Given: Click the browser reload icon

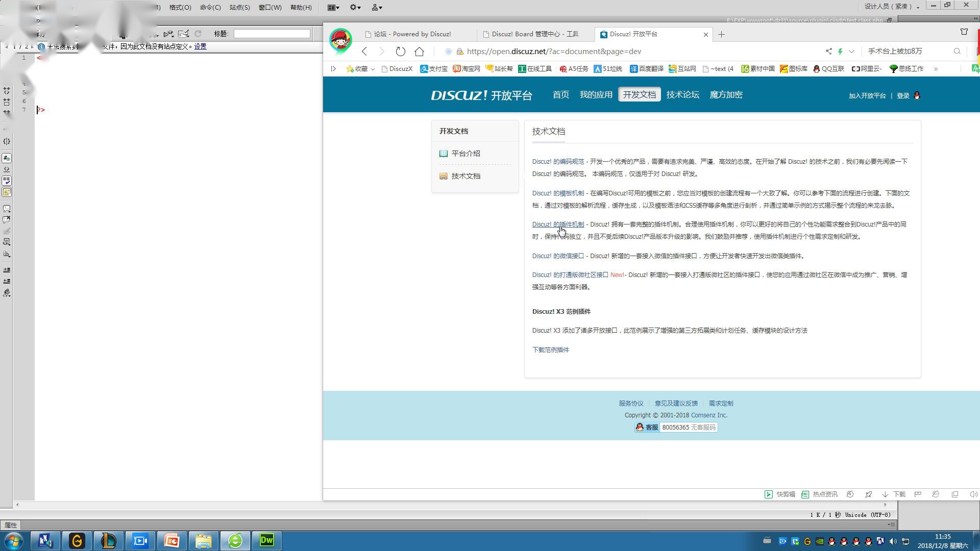Looking at the screenshot, I should [x=401, y=52].
